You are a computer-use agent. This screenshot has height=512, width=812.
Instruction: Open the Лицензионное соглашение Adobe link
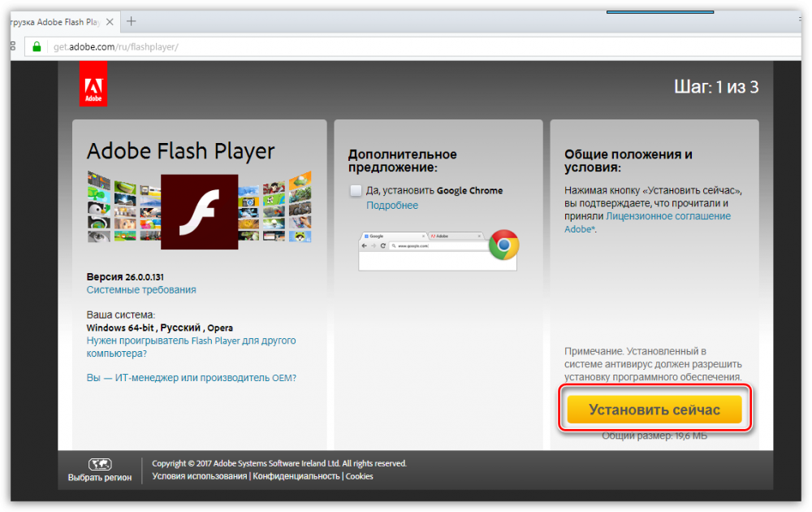[x=668, y=216]
